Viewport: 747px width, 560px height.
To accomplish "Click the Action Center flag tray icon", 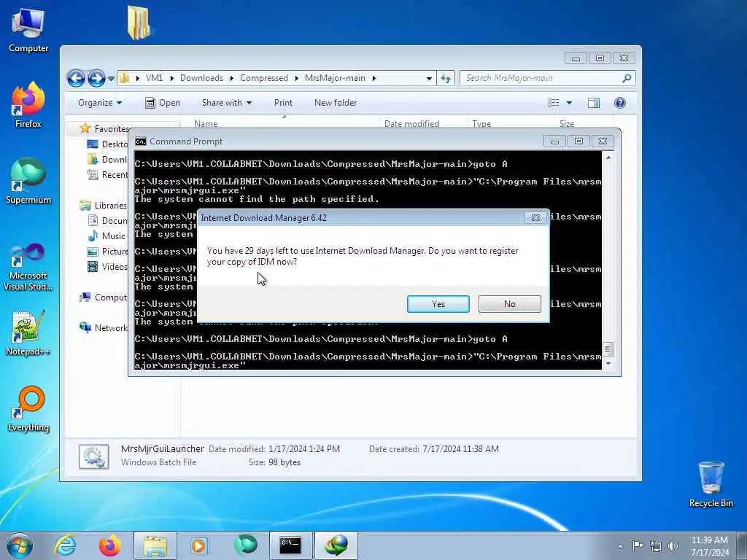I will (638, 545).
